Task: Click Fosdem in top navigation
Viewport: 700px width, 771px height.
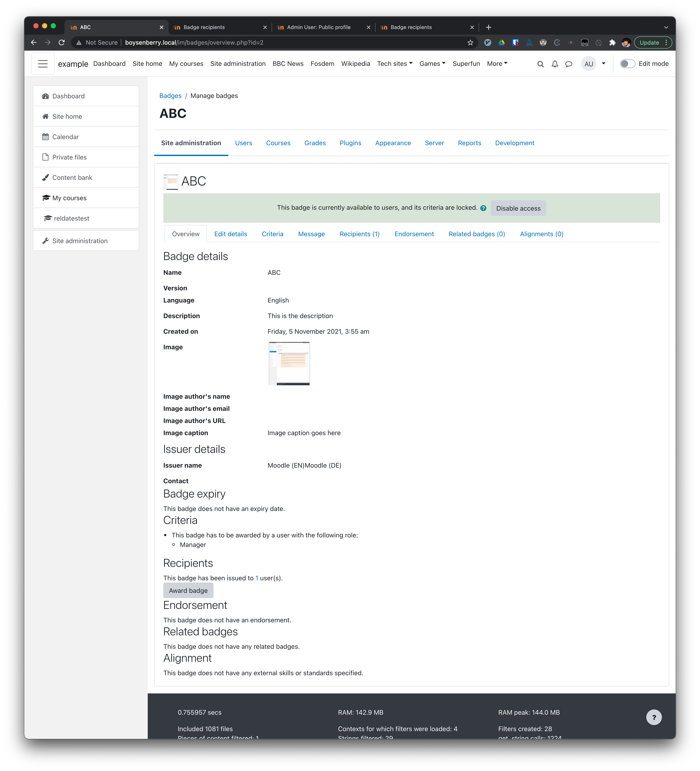Action: (322, 63)
